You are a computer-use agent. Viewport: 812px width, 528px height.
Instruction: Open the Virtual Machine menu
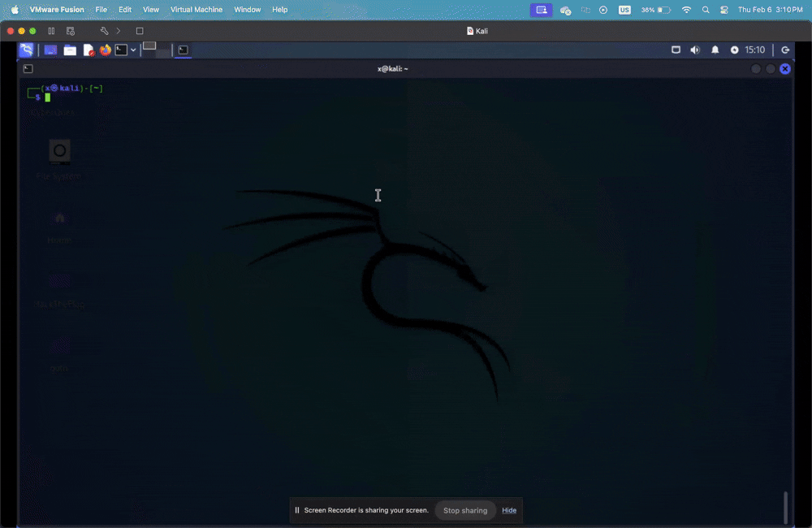pos(197,9)
